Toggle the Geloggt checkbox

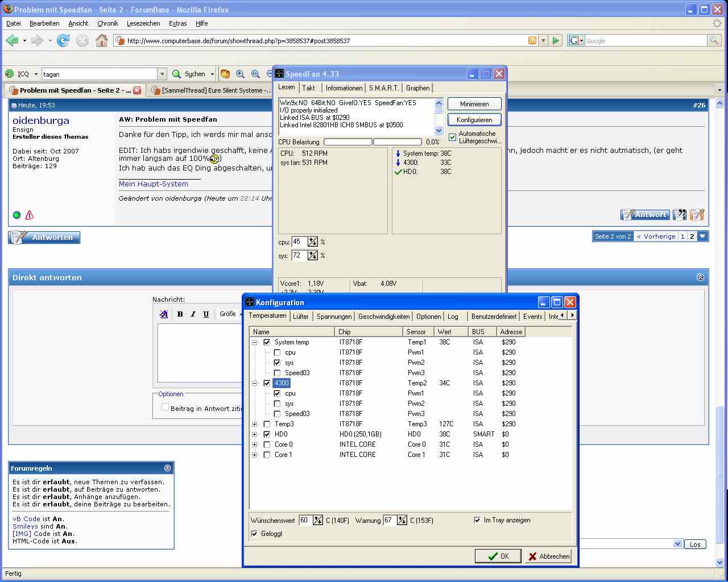254,534
